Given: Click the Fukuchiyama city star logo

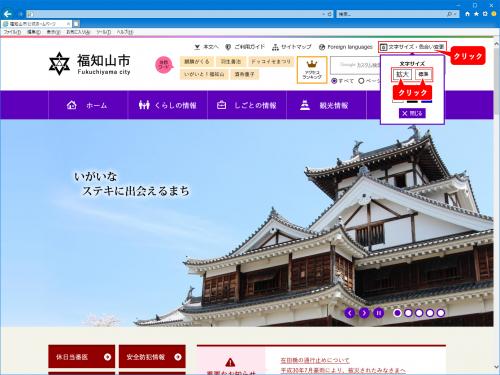Looking at the screenshot, I should click(x=59, y=63).
